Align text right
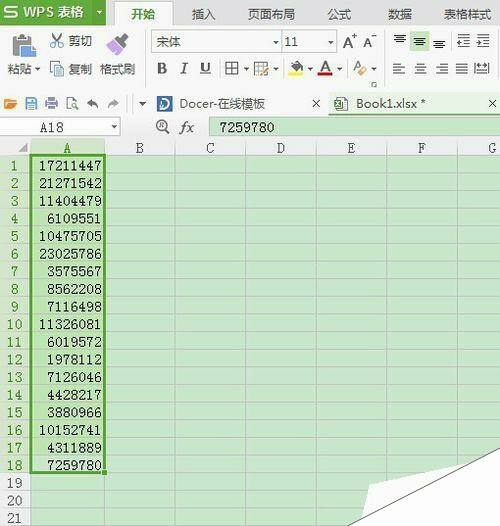Screen dimensions: 500x526 pos(442,69)
